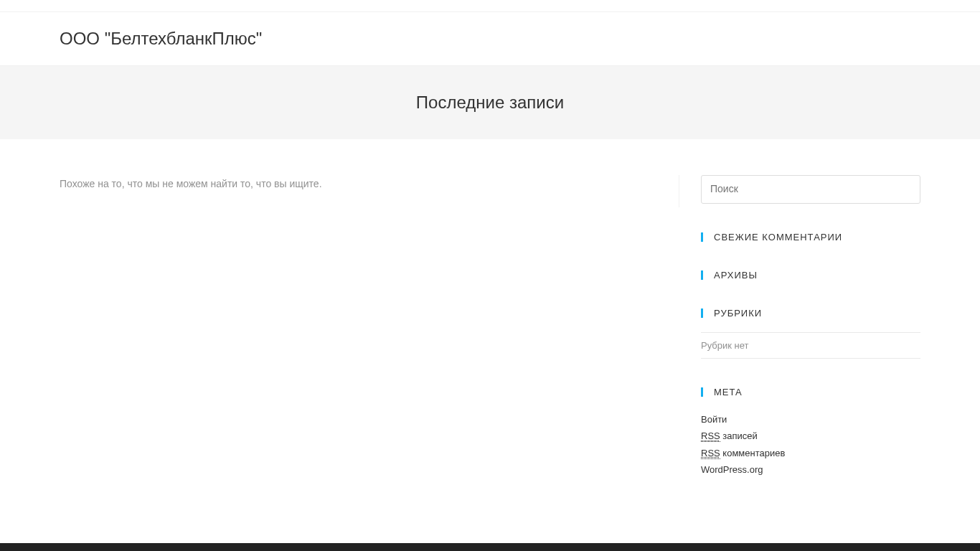Screen dimensions: 980x551
Task: Click the blue marker beside Архивы
Action: pyautogui.click(x=702, y=275)
